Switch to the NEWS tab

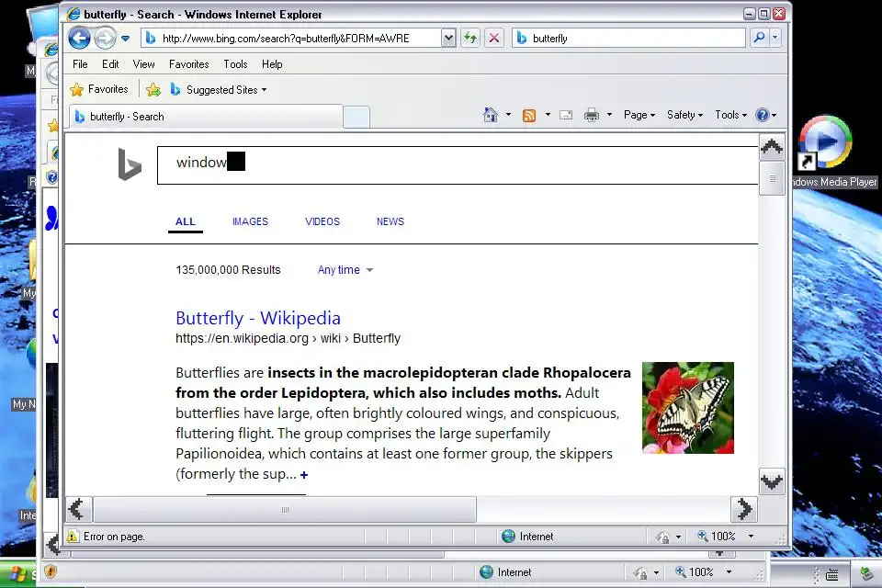(x=390, y=221)
